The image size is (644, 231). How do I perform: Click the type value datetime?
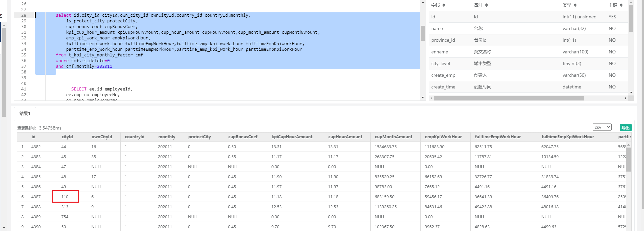pos(572,87)
